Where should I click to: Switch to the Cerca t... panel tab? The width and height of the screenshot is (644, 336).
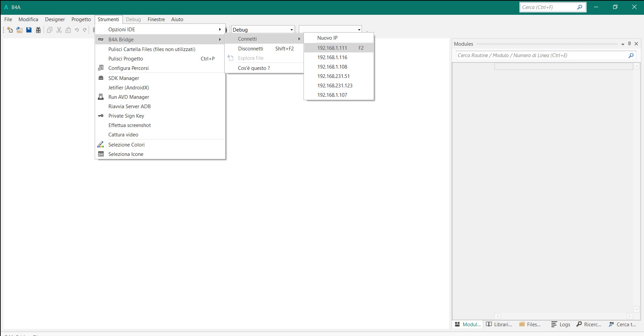coord(623,325)
